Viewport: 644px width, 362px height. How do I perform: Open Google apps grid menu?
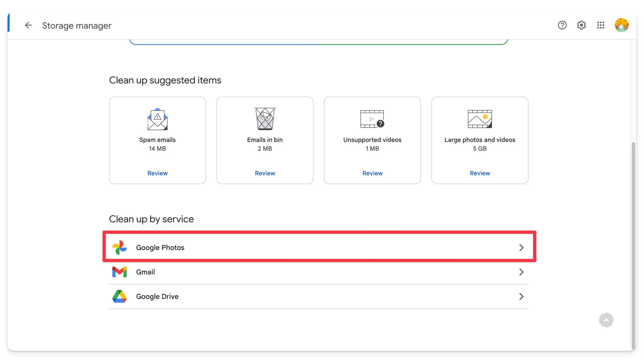tap(601, 25)
